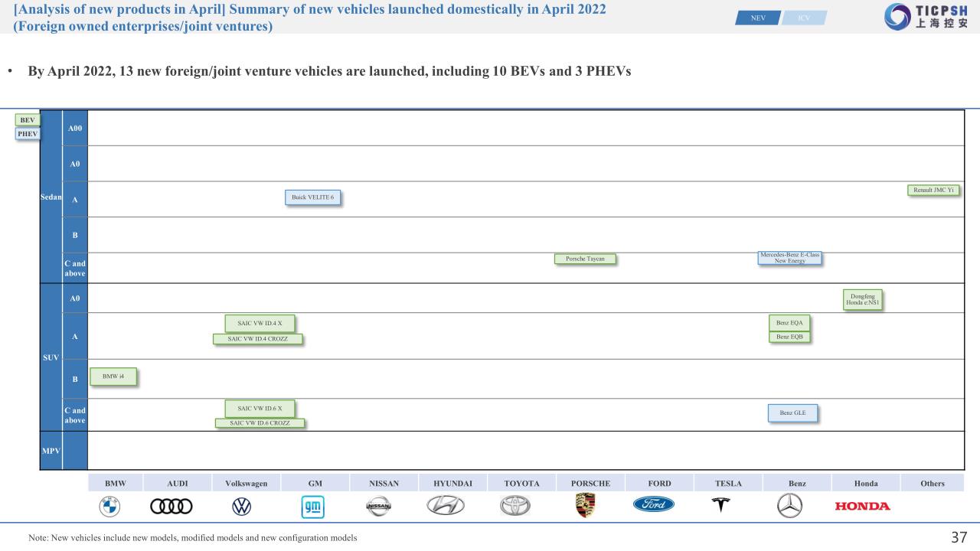Click the BMW logo icon

[109, 506]
